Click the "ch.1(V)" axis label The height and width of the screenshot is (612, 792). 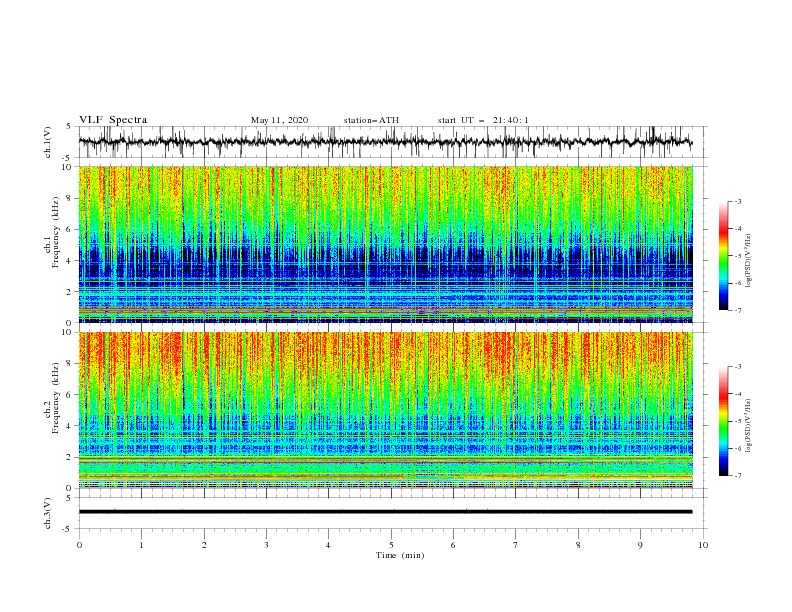point(48,142)
